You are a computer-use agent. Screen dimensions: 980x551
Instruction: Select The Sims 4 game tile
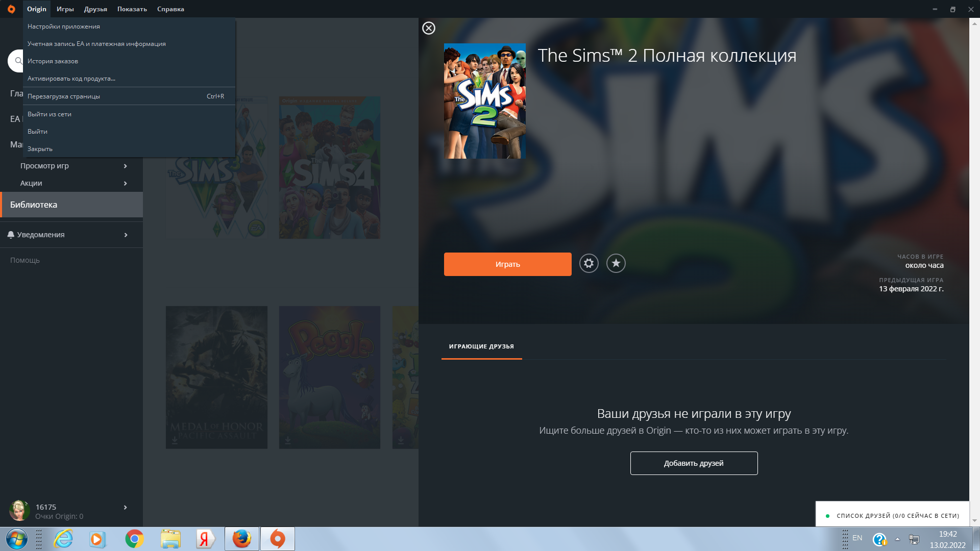click(330, 168)
